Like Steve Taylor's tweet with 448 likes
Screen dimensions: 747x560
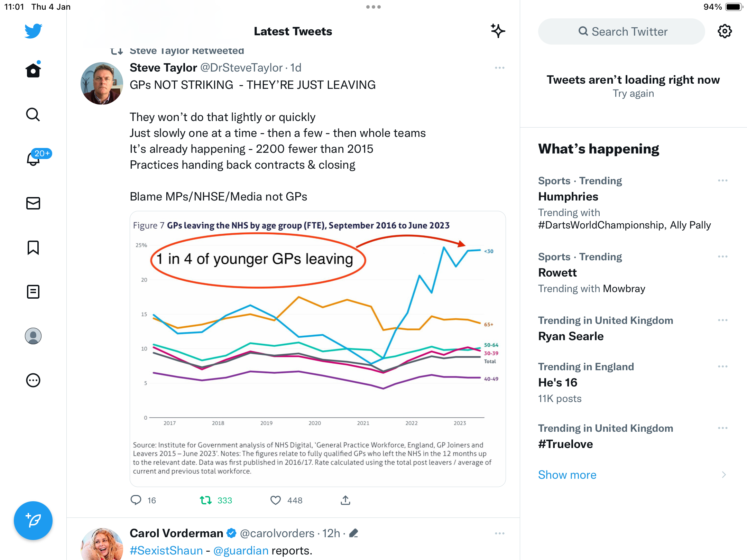pos(275,500)
